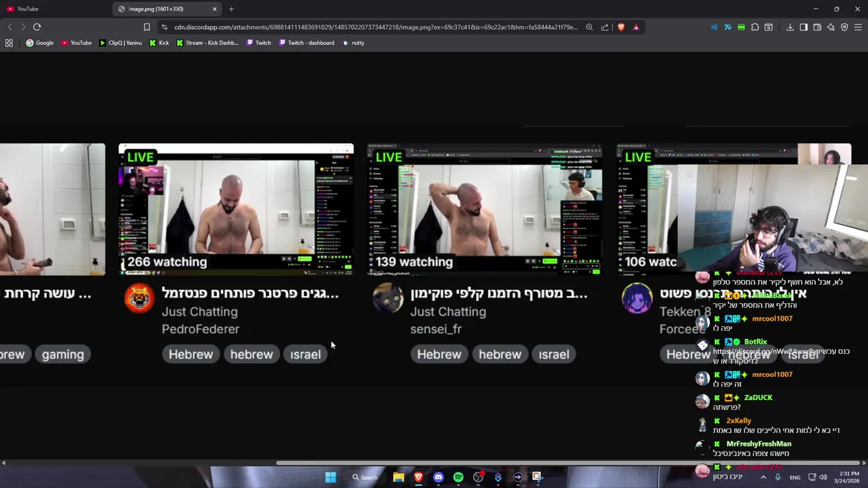Image resolution: width=868 pixels, height=488 pixels.
Task: Click the Tekken 8 streamer avatar
Action: [x=637, y=298]
